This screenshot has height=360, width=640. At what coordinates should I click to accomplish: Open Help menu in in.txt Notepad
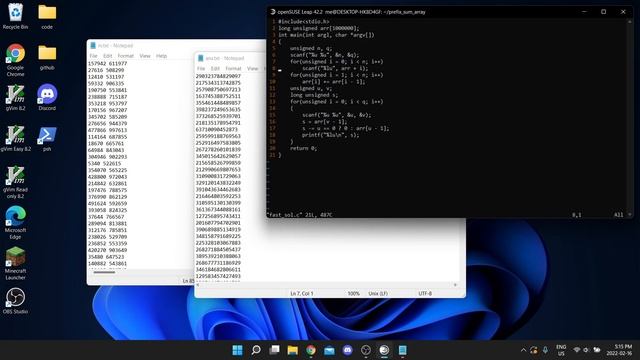point(162,56)
